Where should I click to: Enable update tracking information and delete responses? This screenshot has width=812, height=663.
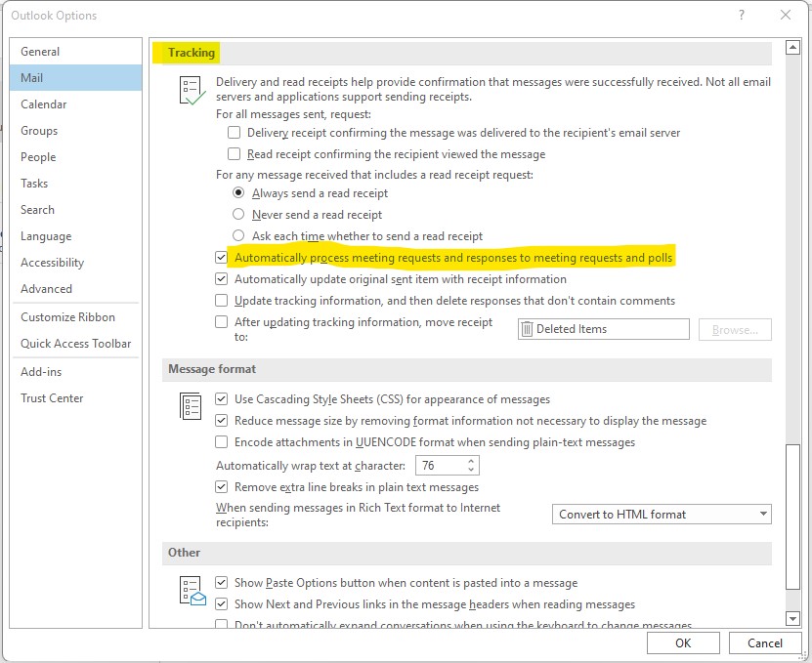[220, 300]
